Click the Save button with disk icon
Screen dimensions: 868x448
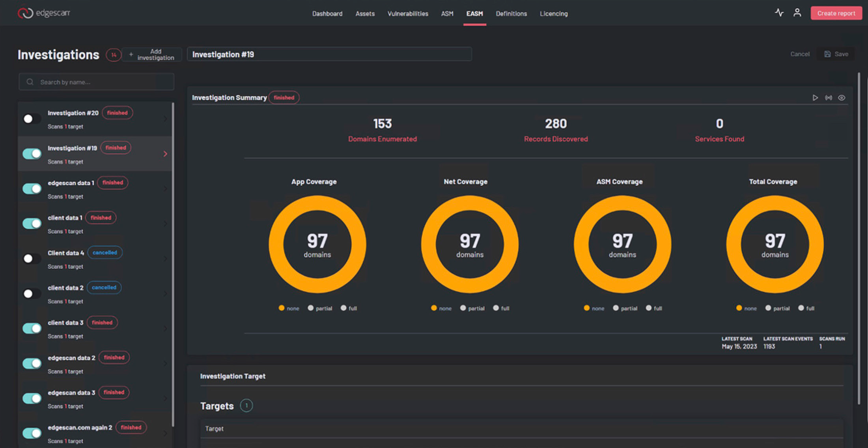836,54
